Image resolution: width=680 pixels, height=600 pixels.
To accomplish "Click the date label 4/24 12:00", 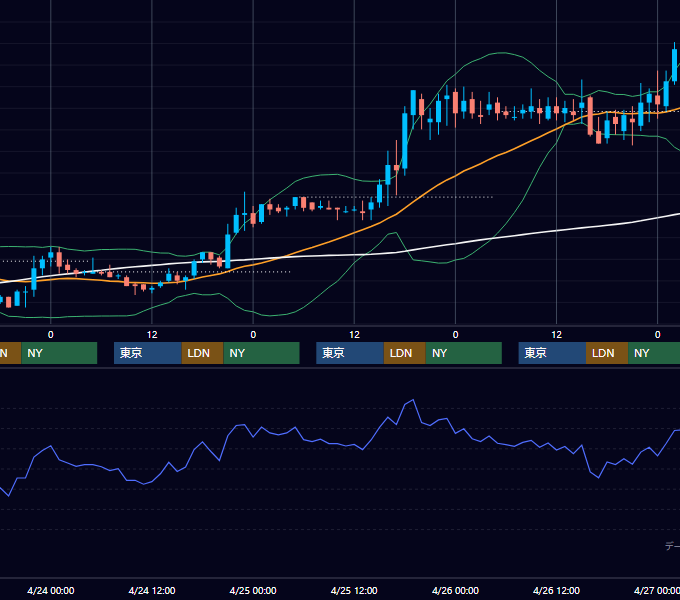I will [x=152, y=590].
